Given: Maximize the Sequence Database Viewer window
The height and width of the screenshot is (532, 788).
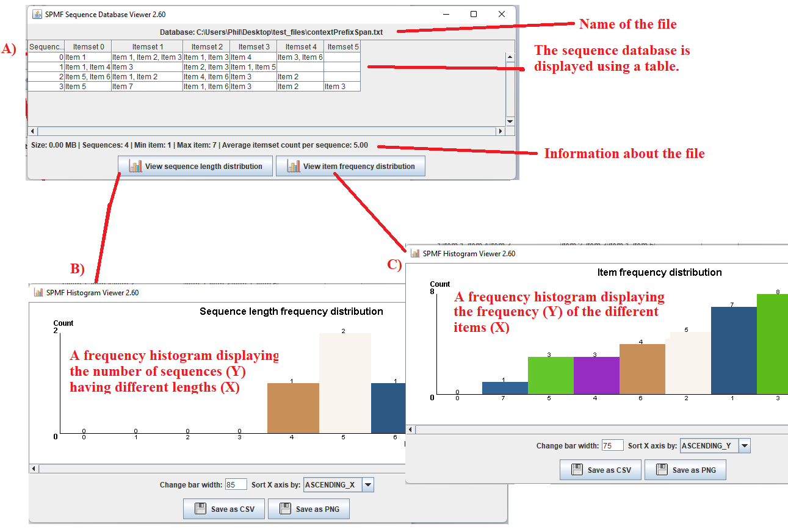Looking at the screenshot, I should [474, 14].
